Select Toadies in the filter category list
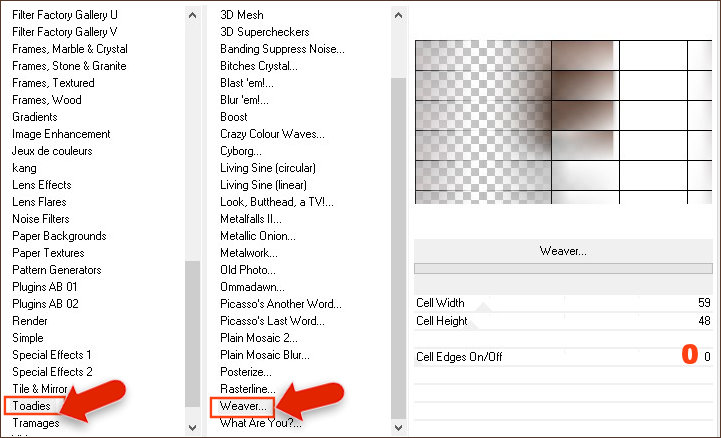Image resolution: width=721 pixels, height=438 pixels. click(x=32, y=406)
